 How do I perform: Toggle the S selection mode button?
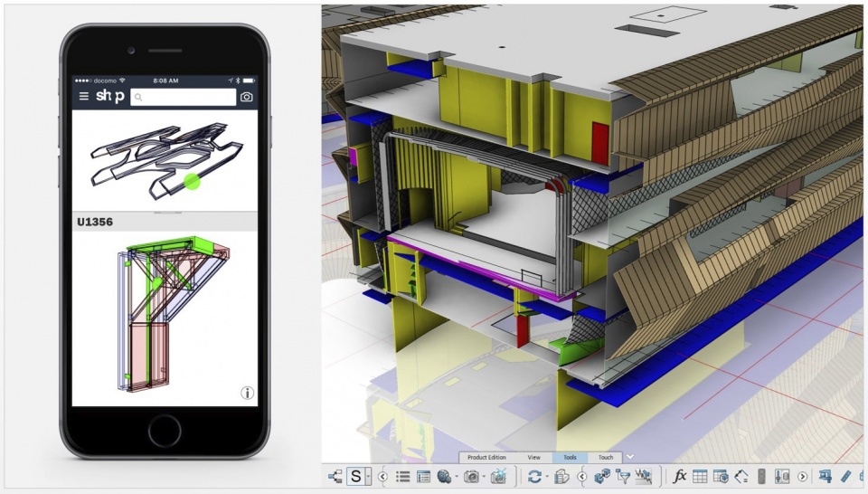pyautogui.click(x=356, y=476)
